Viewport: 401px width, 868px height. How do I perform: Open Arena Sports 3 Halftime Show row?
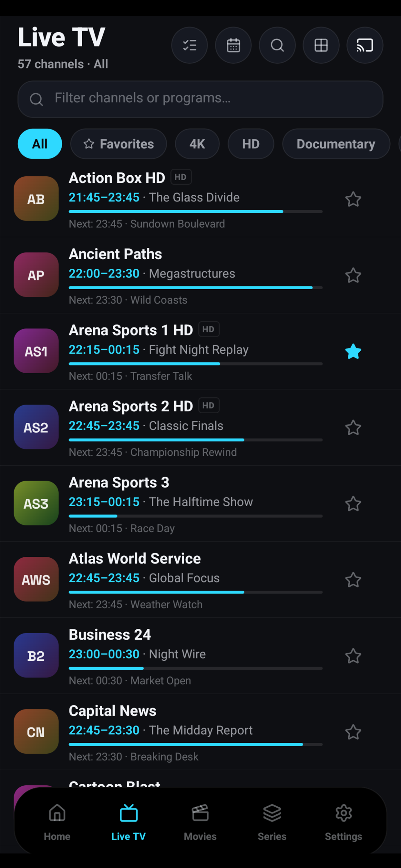pyautogui.click(x=200, y=503)
